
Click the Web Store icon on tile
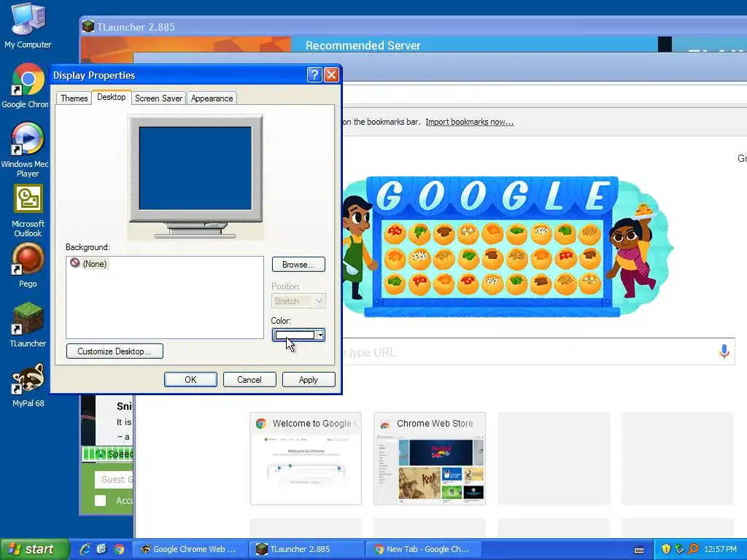(384, 424)
